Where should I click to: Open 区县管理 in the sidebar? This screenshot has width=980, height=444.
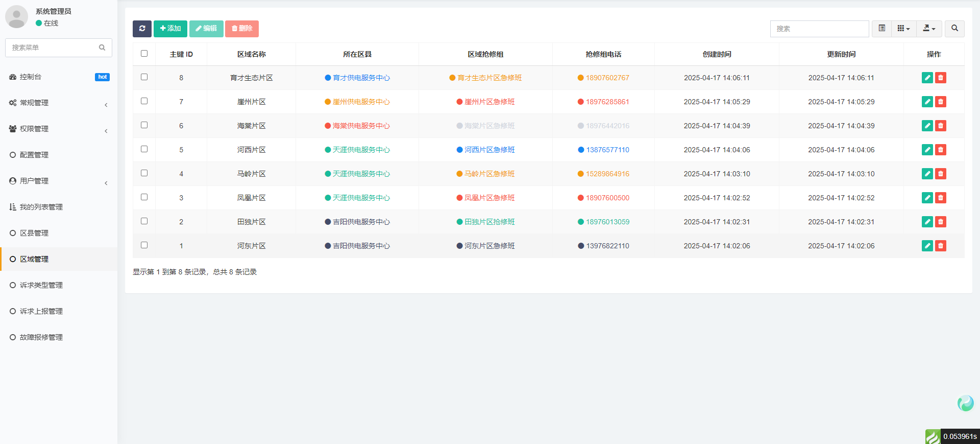point(34,233)
